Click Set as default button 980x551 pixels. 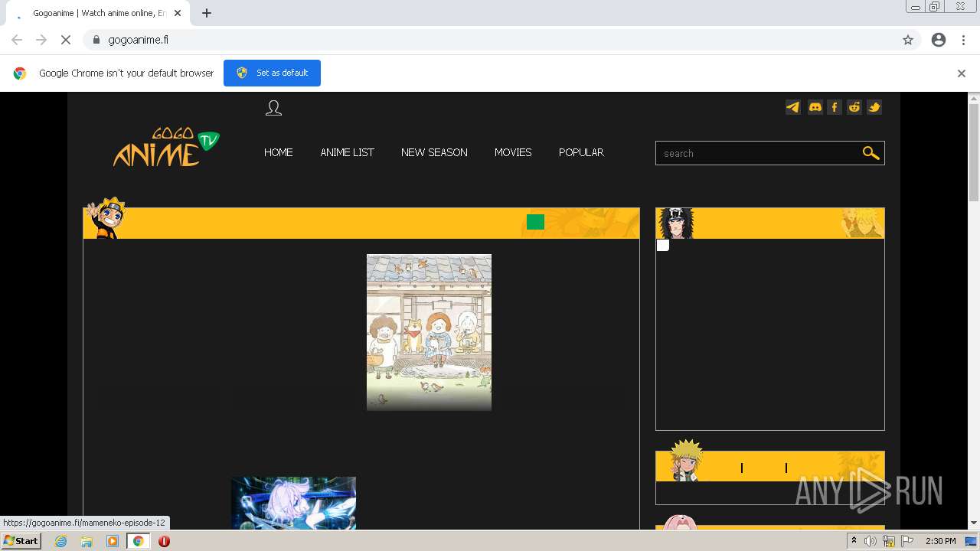point(272,73)
